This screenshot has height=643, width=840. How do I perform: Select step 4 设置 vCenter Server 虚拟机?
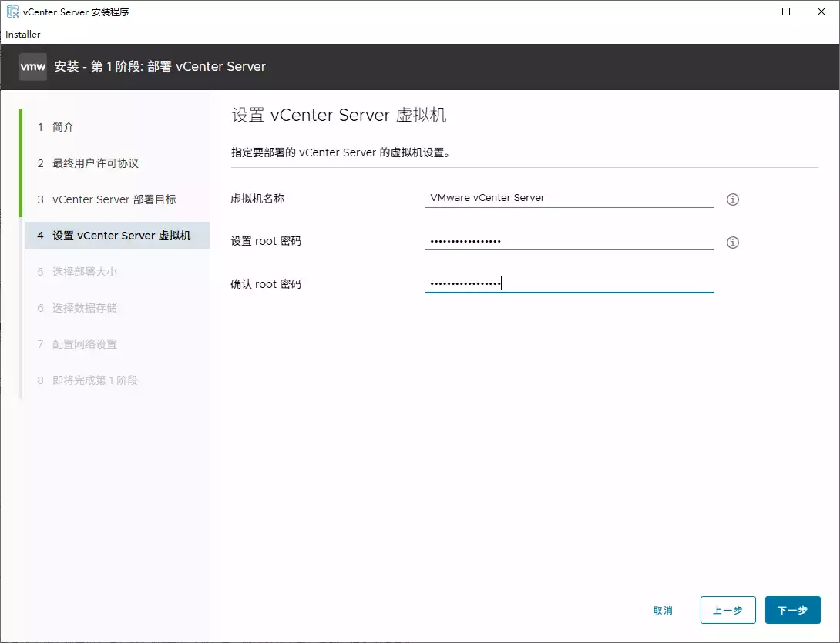(117, 236)
